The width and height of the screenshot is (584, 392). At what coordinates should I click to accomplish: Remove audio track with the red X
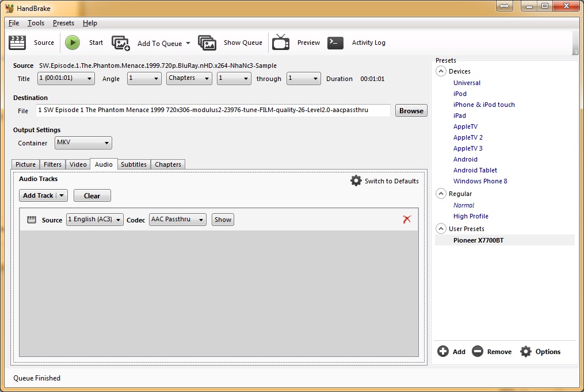pyautogui.click(x=407, y=220)
